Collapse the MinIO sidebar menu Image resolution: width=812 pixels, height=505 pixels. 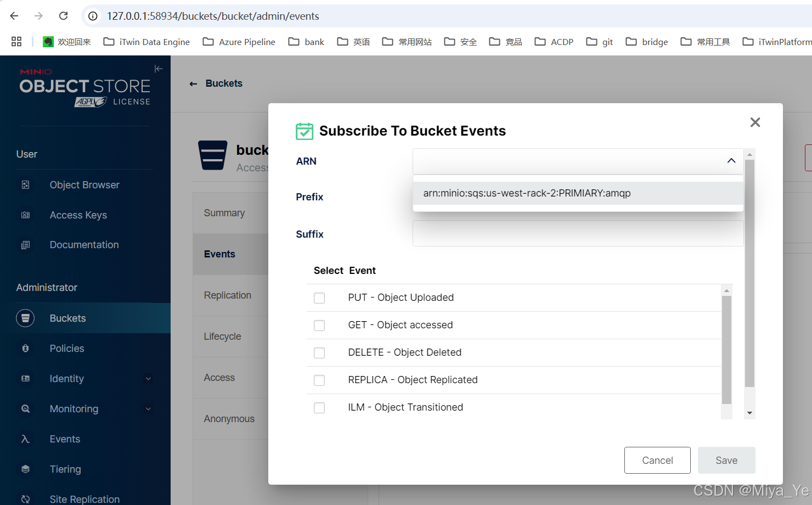click(x=159, y=69)
